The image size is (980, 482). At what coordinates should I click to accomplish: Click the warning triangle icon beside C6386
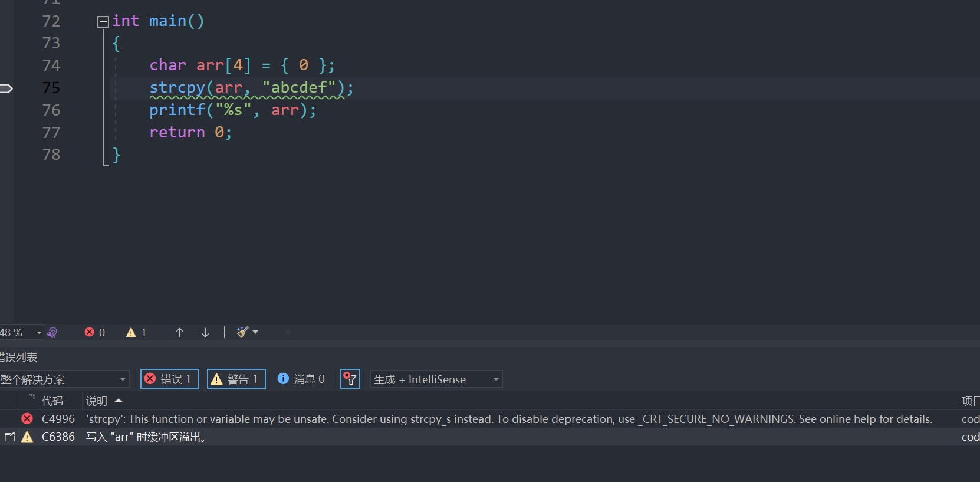coord(27,437)
